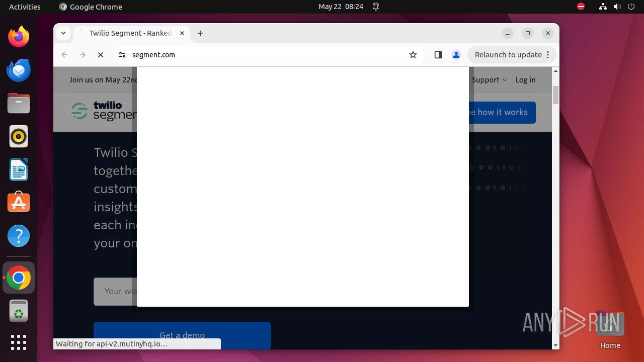The width and height of the screenshot is (644, 362).
Task: Open Rhythmbox music player in dock
Action: [19, 136]
